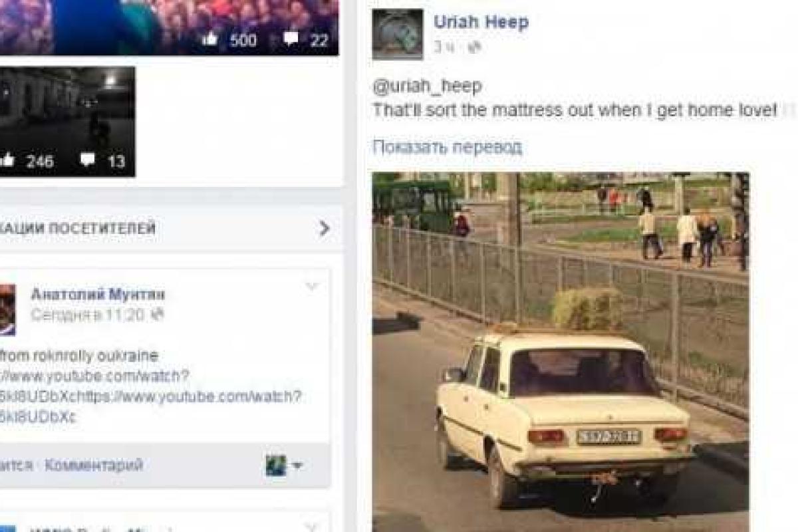The width and height of the screenshot is (798, 532).
Task: Click the Сегодня в 11:20 timestamp
Action: tap(88, 315)
